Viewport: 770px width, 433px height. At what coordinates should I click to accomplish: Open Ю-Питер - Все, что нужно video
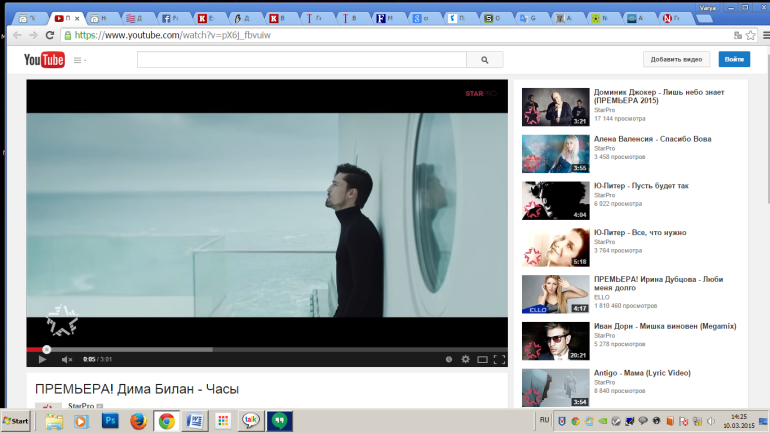coord(640,232)
